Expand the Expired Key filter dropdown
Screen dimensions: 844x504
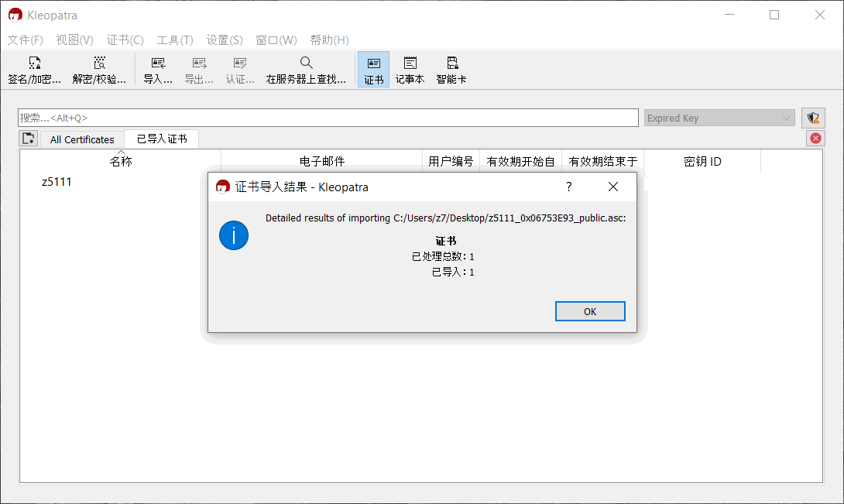719,118
